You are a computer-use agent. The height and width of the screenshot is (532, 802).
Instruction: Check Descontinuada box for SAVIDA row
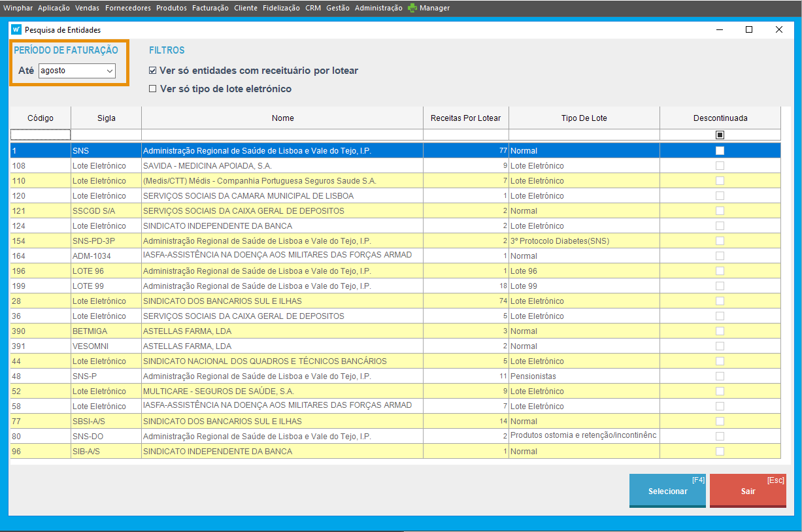(x=720, y=165)
